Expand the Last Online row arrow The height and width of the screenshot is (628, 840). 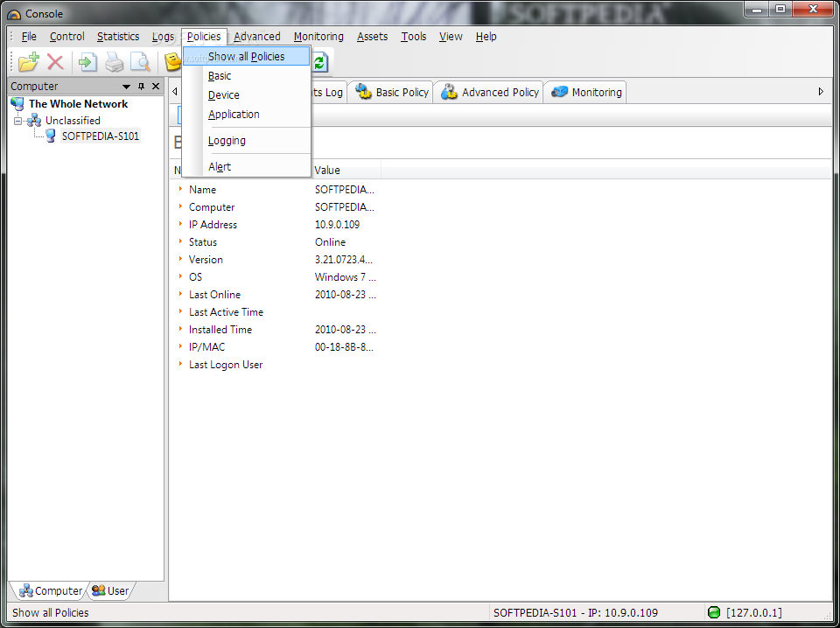point(180,294)
